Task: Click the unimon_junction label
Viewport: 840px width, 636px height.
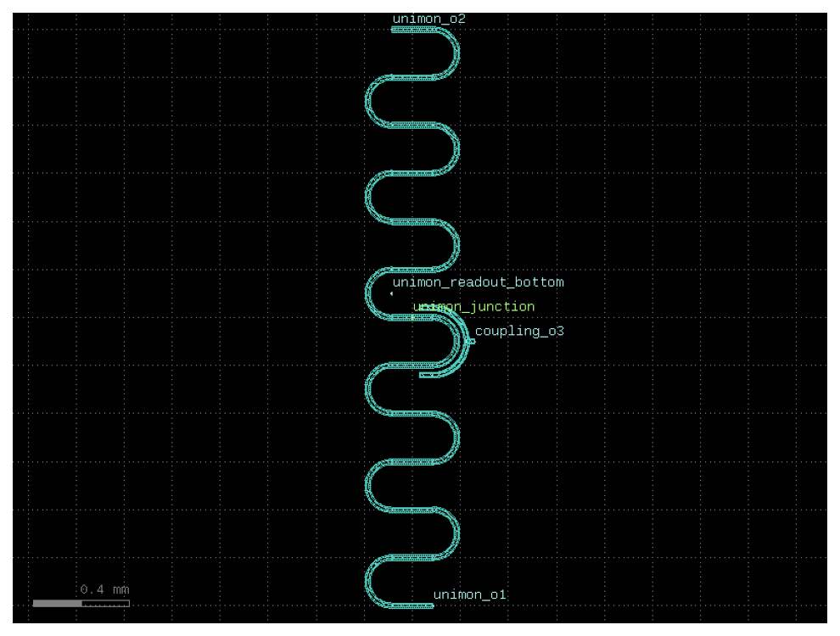Action: 473,307
